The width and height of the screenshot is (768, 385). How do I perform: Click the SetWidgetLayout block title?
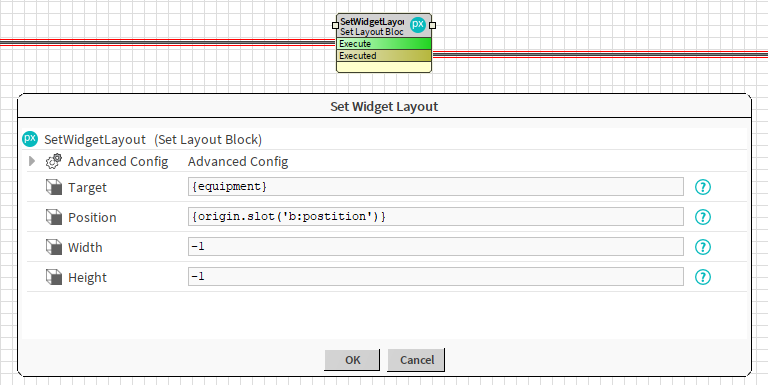point(372,22)
